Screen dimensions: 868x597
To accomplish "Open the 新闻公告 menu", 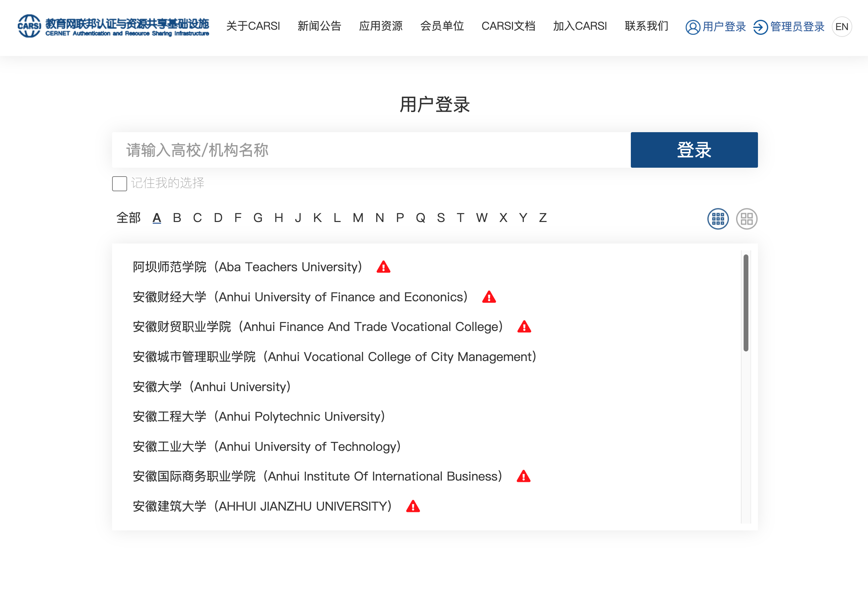I will coord(319,26).
